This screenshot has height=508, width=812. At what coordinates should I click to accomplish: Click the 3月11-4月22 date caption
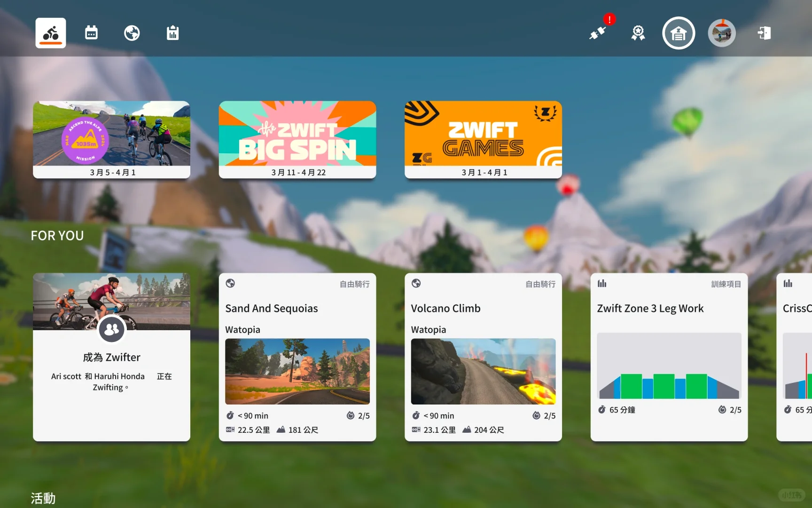(298, 173)
